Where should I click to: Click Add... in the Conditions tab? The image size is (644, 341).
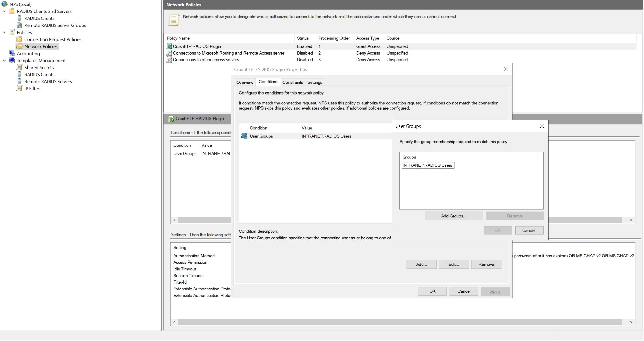tap(421, 264)
